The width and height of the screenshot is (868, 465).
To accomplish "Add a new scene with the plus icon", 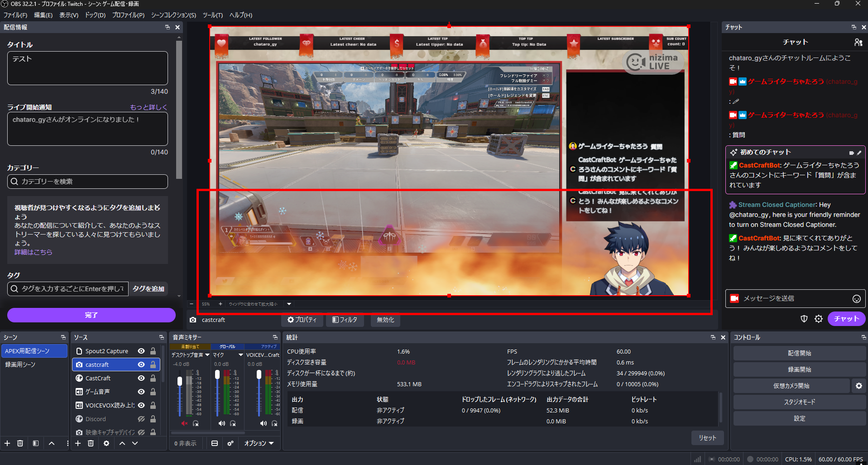I will [7, 443].
